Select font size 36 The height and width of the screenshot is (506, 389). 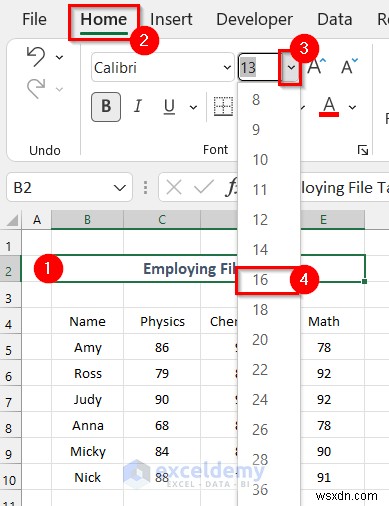pyautogui.click(x=269, y=490)
